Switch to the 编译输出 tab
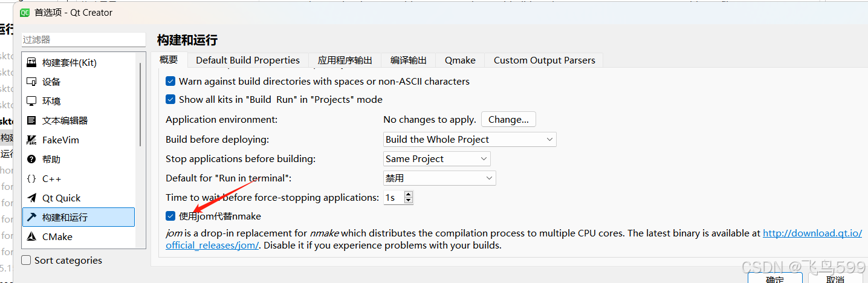This screenshot has height=283, width=868. tap(409, 60)
